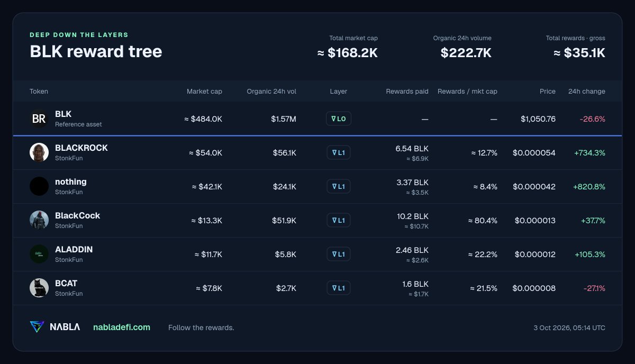Click BCAT 24h change -27.1%
The image size is (635, 364).
tap(594, 288)
